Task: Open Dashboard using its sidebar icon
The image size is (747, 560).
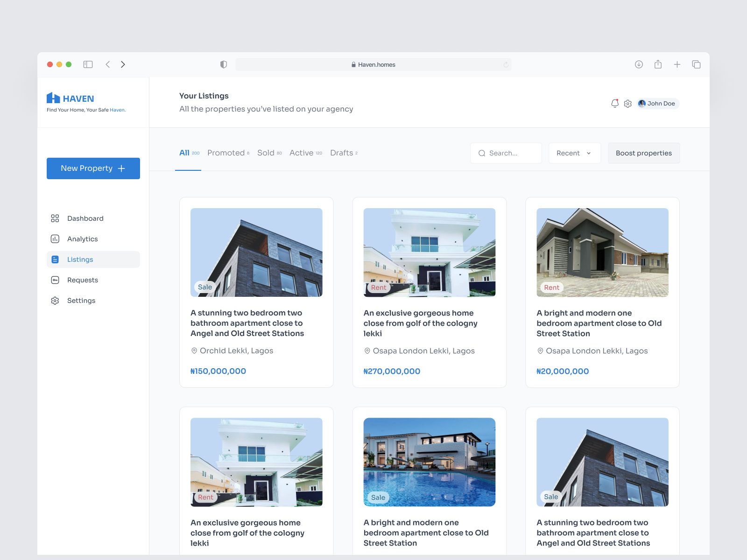Action: [x=55, y=218]
